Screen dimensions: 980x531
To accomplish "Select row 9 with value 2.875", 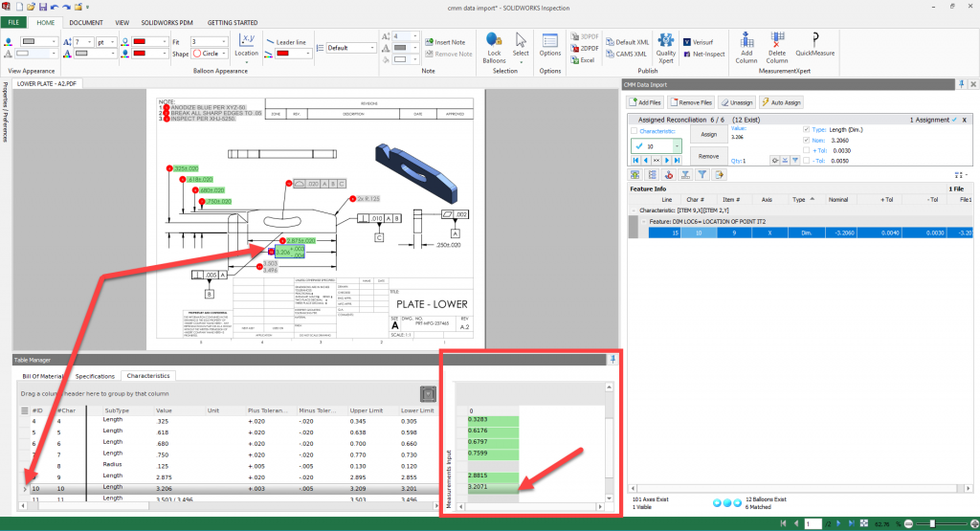I will 228,476.
